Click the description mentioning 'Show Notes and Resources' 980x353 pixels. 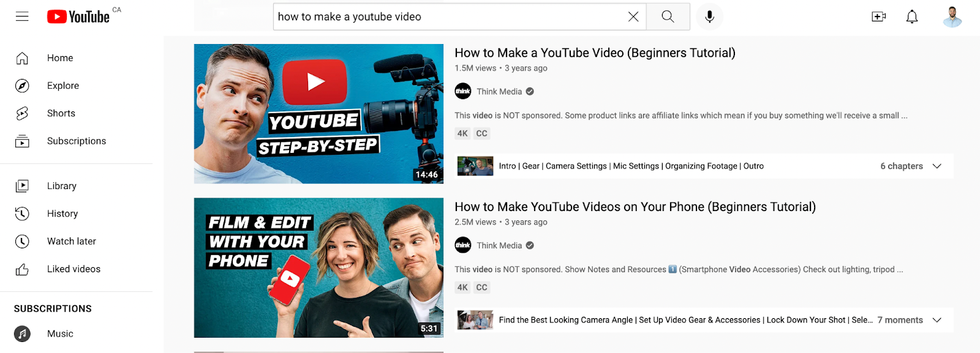point(679,269)
